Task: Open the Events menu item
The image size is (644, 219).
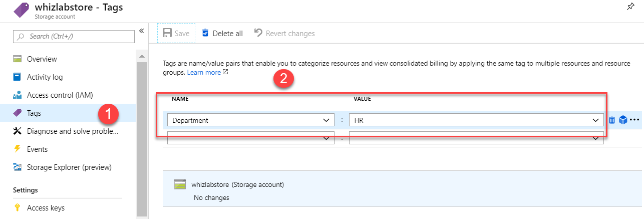Action: coord(37,149)
